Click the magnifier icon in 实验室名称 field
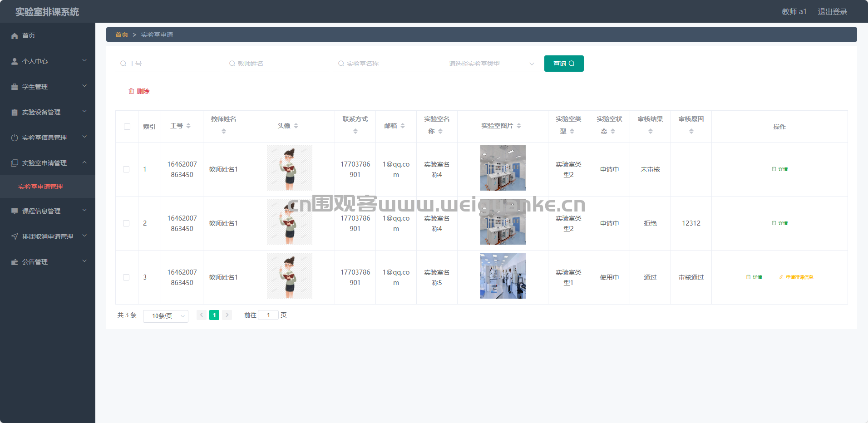 click(x=341, y=64)
